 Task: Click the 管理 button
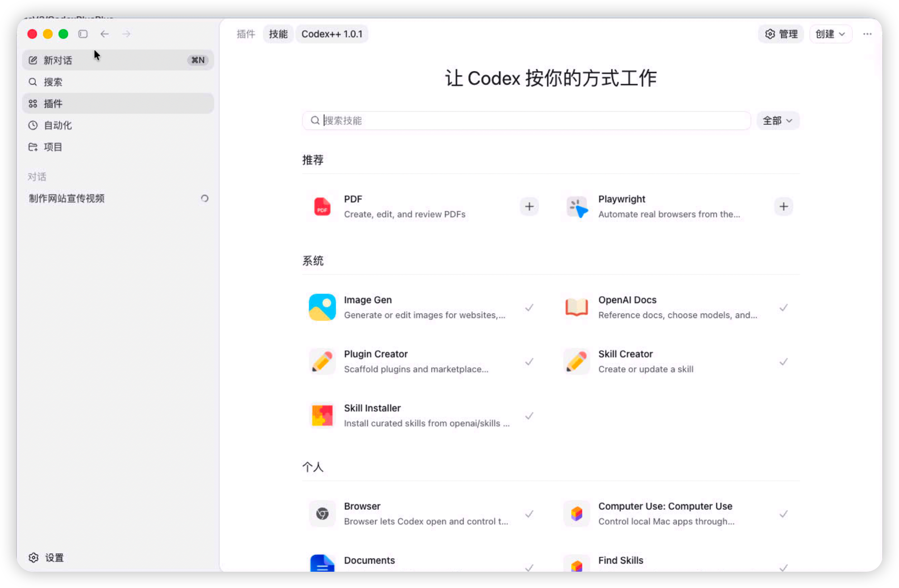(781, 34)
